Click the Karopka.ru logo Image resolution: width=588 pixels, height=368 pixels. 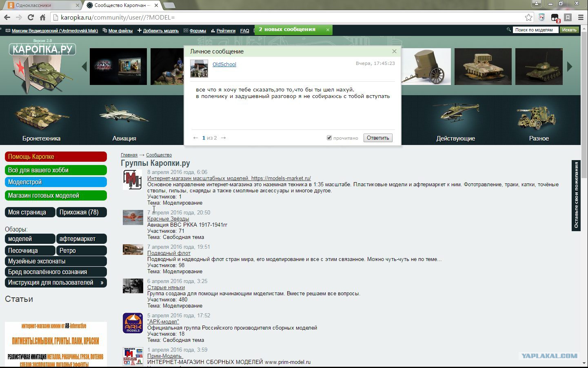[42, 49]
